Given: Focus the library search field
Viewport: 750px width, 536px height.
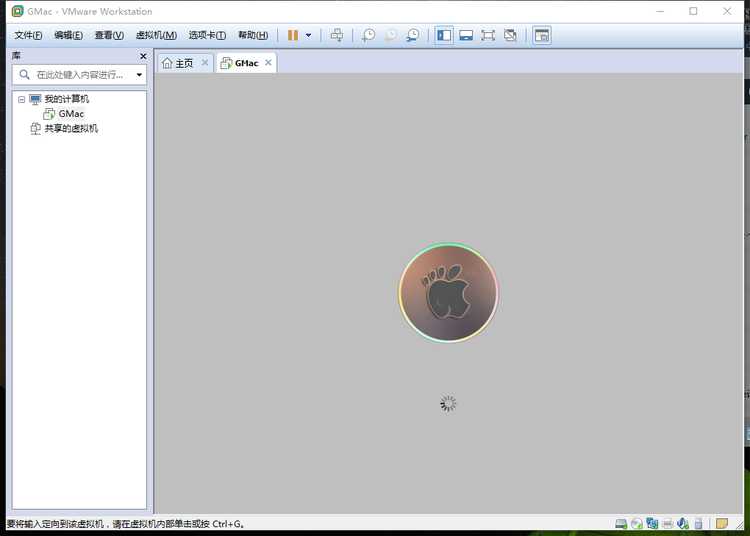Looking at the screenshot, I should [x=80, y=75].
